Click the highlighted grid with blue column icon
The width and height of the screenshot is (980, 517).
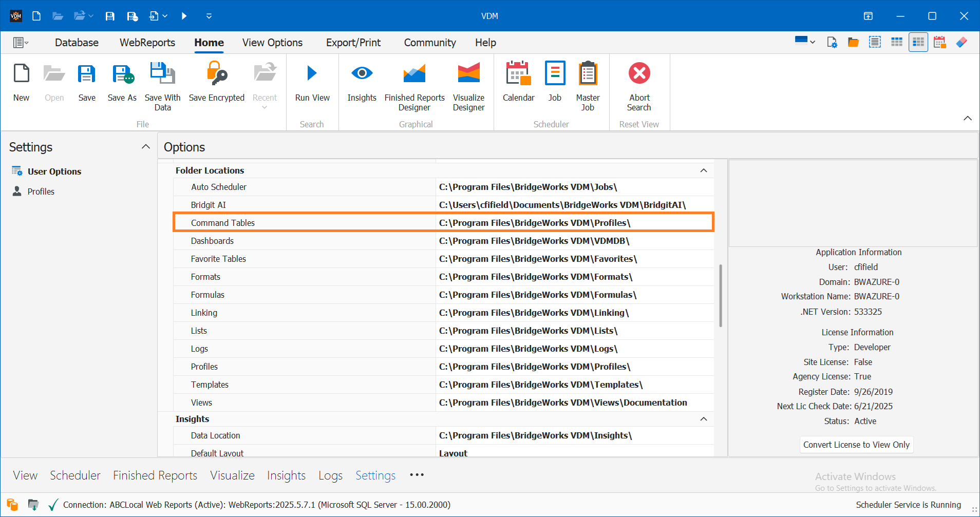[918, 42]
